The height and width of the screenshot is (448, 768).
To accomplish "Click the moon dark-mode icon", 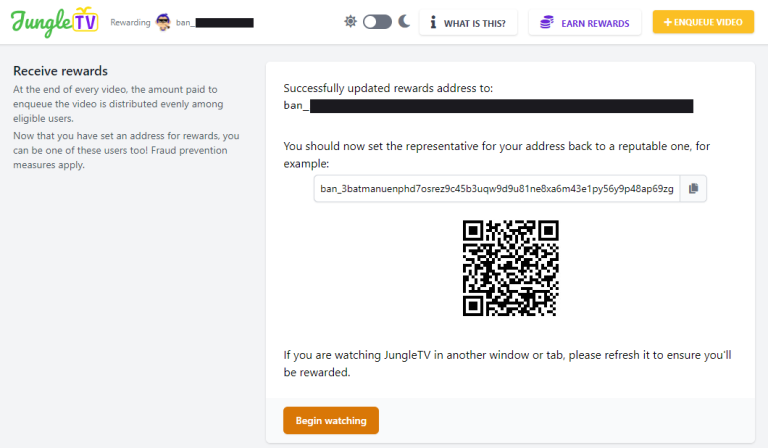I will point(404,22).
